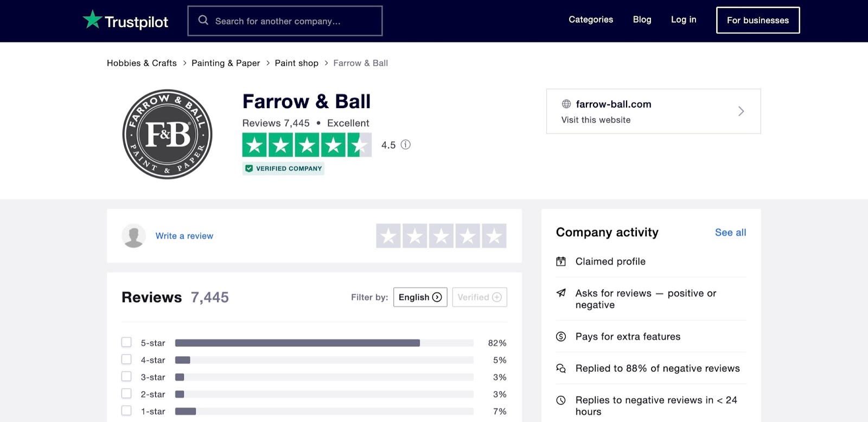Click Log in in the navigation
868x422 pixels.
(684, 20)
